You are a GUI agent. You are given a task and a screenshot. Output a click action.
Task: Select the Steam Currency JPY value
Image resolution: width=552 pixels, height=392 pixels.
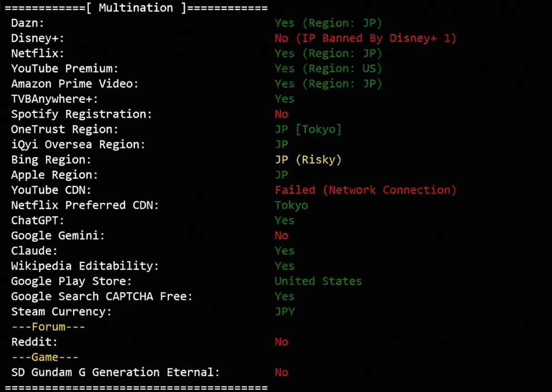click(x=285, y=312)
